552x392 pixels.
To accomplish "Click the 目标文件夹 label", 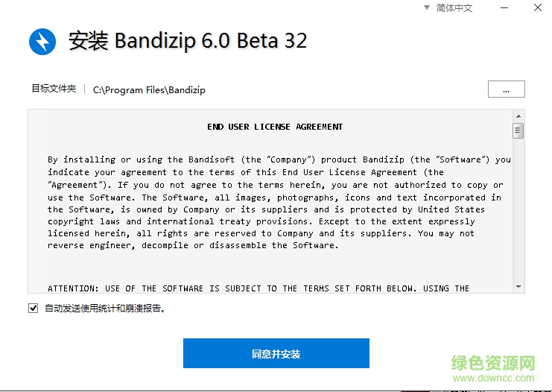I will (54, 89).
